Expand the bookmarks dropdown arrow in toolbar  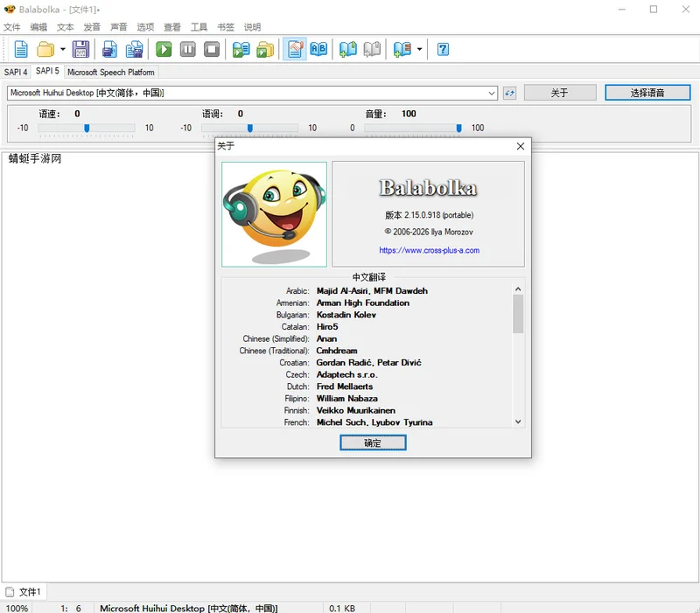click(x=419, y=49)
